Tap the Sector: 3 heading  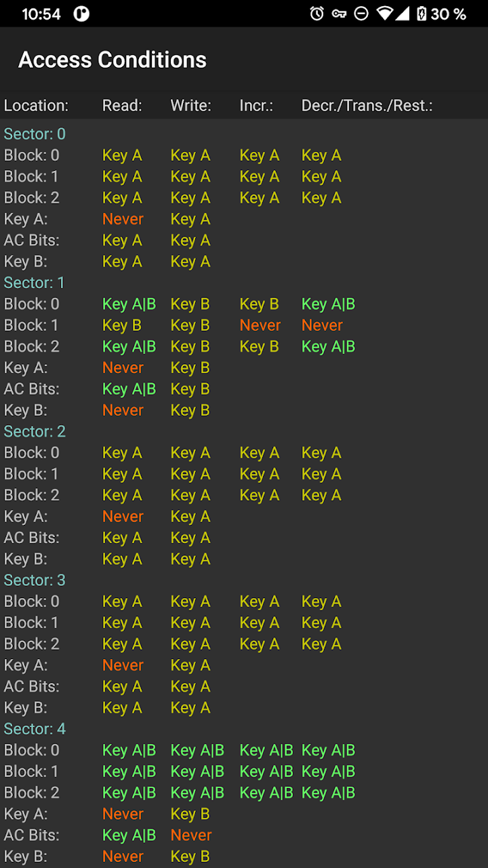(x=35, y=580)
